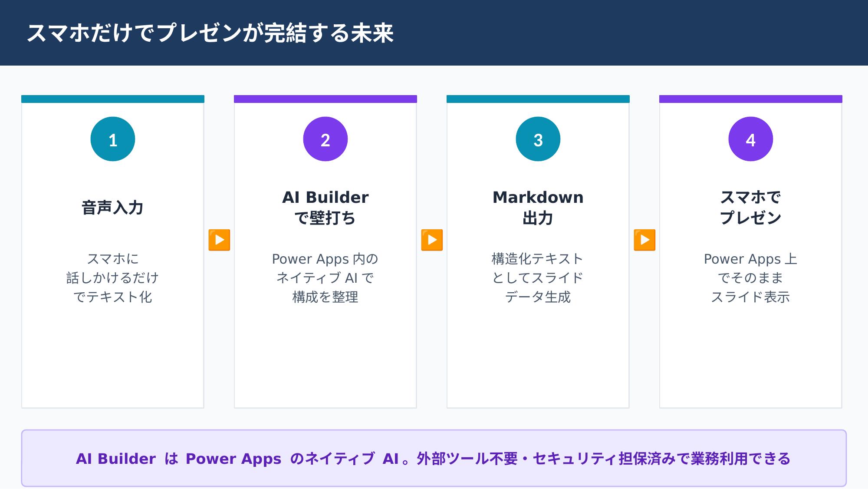Image resolution: width=868 pixels, height=489 pixels.
Task: Click the play arrow between steps 3 and 4
Action: tap(644, 240)
